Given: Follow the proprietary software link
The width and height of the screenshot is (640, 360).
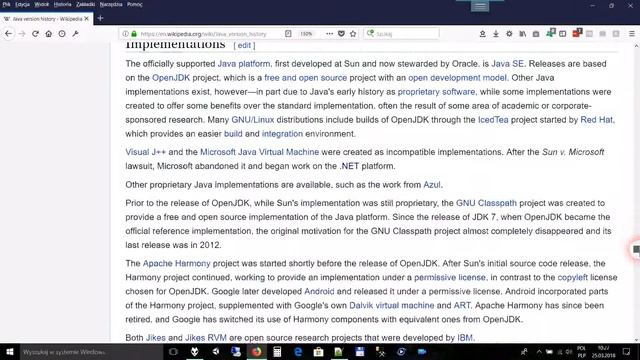Looking at the screenshot, I should coord(436,92).
